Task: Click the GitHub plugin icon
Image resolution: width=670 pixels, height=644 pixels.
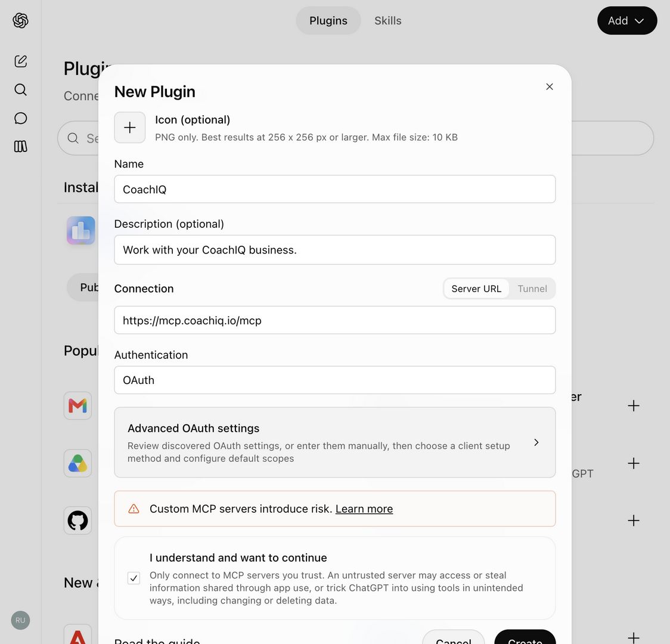Action: point(77,521)
